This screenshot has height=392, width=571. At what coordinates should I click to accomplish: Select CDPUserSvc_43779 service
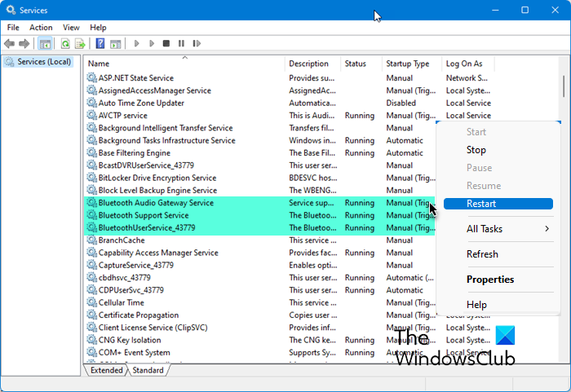[x=131, y=290]
